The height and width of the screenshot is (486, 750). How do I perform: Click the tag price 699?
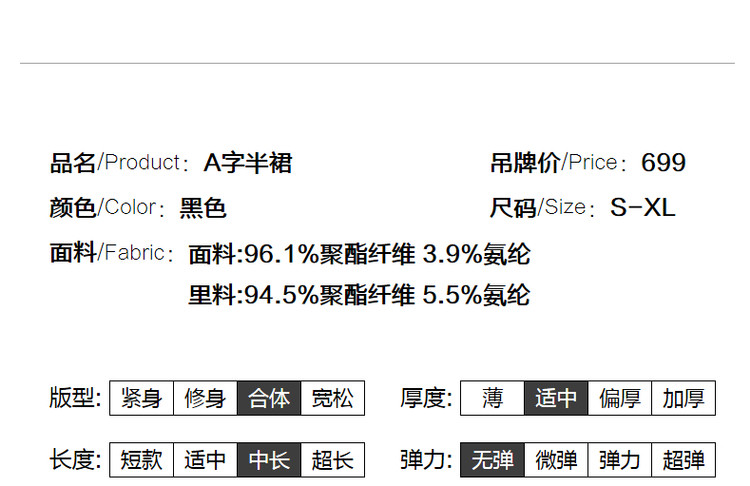(663, 163)
